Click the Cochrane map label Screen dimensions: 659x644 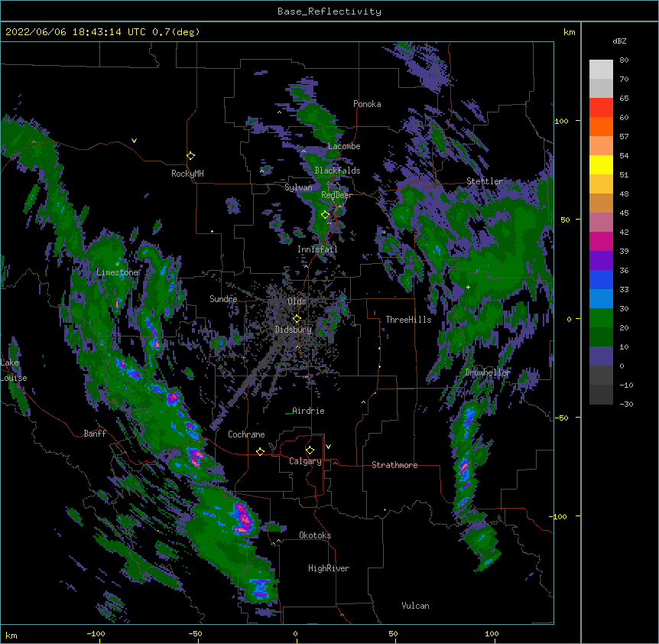[x=246, y=434]
